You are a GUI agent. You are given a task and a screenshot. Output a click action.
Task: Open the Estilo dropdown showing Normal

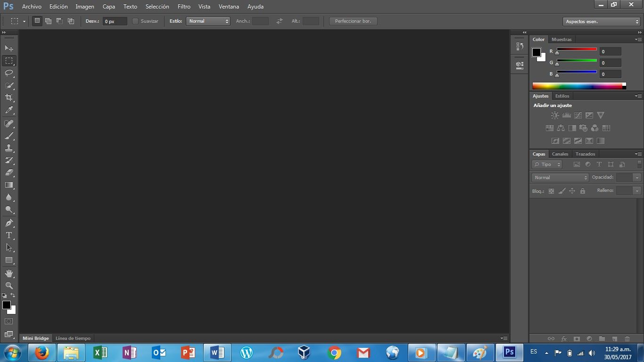pos(208,21)
